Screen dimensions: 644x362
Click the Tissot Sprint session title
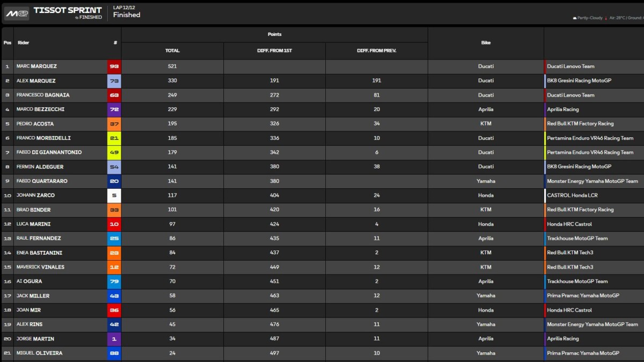[x=67, y=10]
